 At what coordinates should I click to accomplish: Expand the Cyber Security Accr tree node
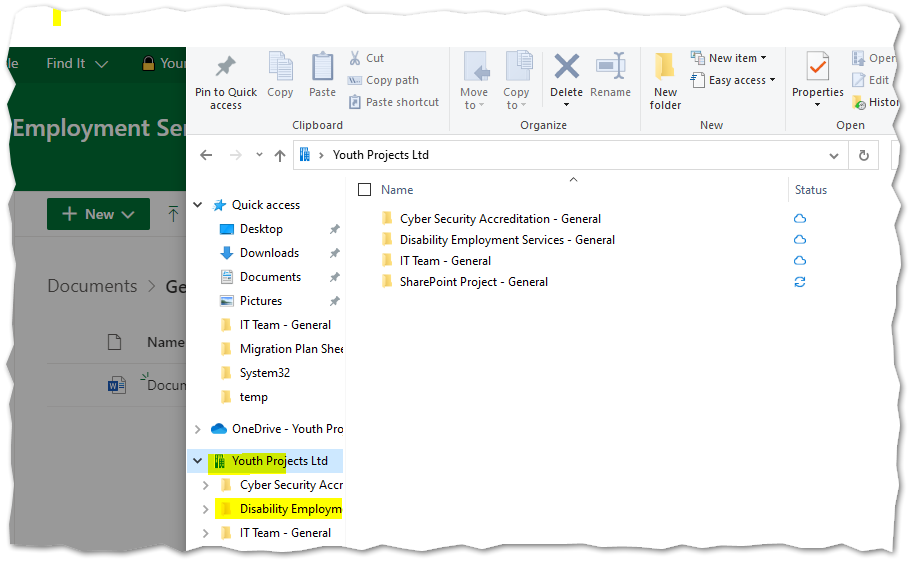point(205,485)
